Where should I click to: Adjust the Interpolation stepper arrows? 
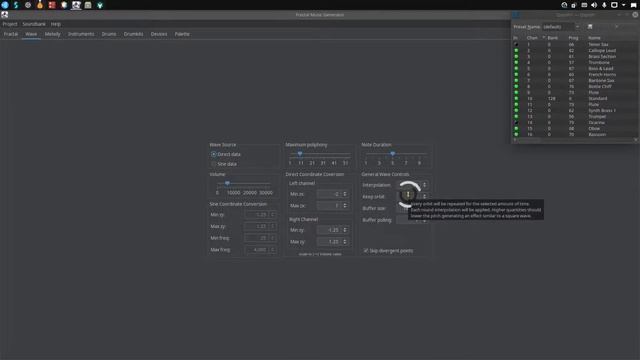pyautogui.click(x=424, y=185)
